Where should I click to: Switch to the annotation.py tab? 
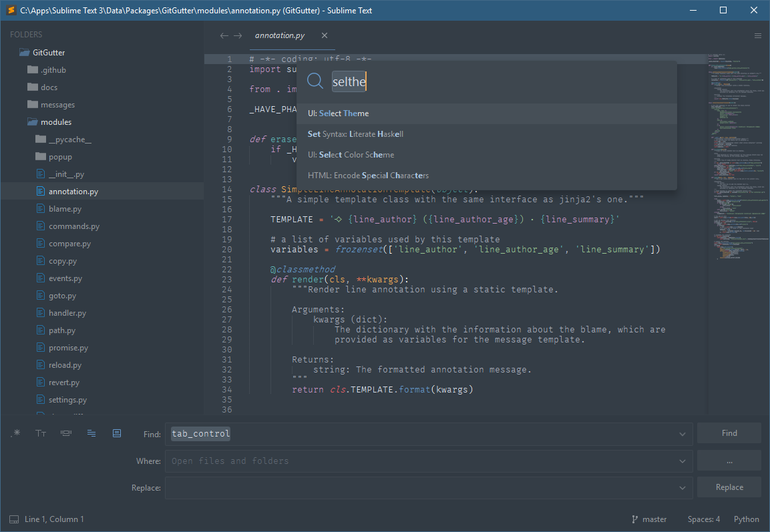point(279,35)
